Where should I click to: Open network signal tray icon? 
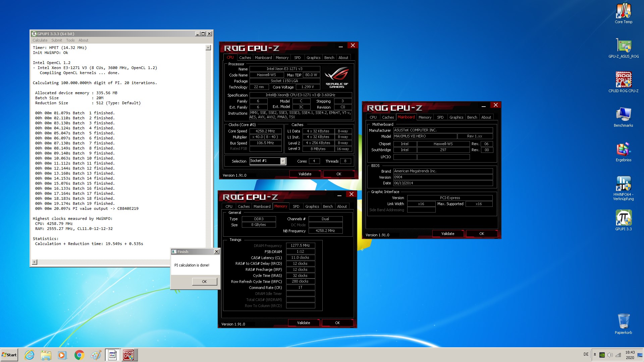618,355
